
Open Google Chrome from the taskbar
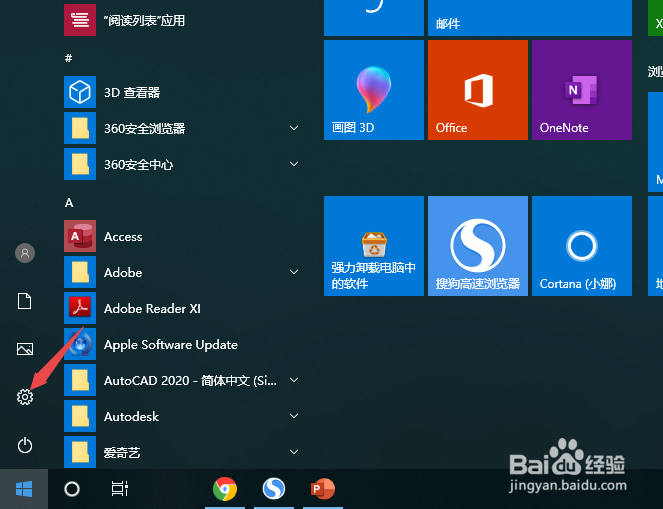pyautogui.click(x=225, y=489)
